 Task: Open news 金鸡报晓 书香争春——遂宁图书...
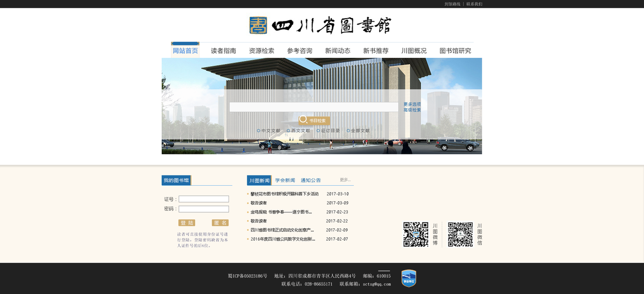281,212
